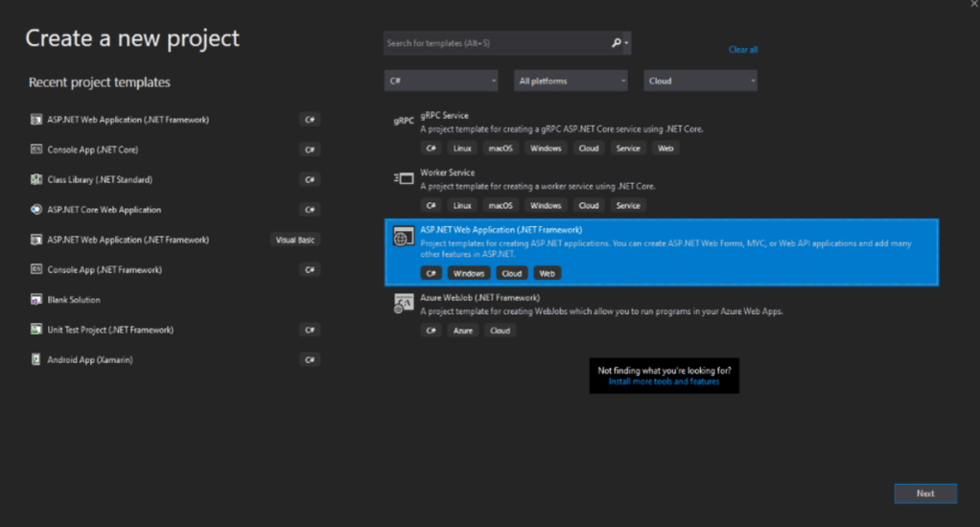Click the gRPC Service template icon
This screenshot has height=527, width=980.
point(403,121)
